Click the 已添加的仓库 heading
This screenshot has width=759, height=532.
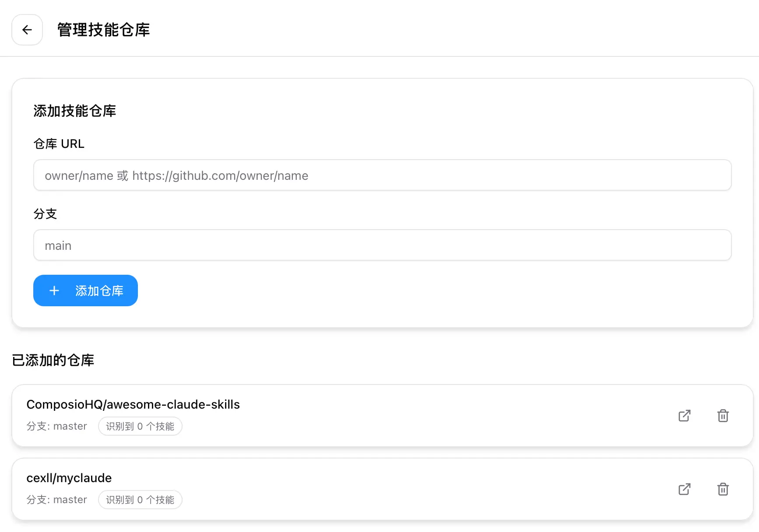(x=53, y=360)
